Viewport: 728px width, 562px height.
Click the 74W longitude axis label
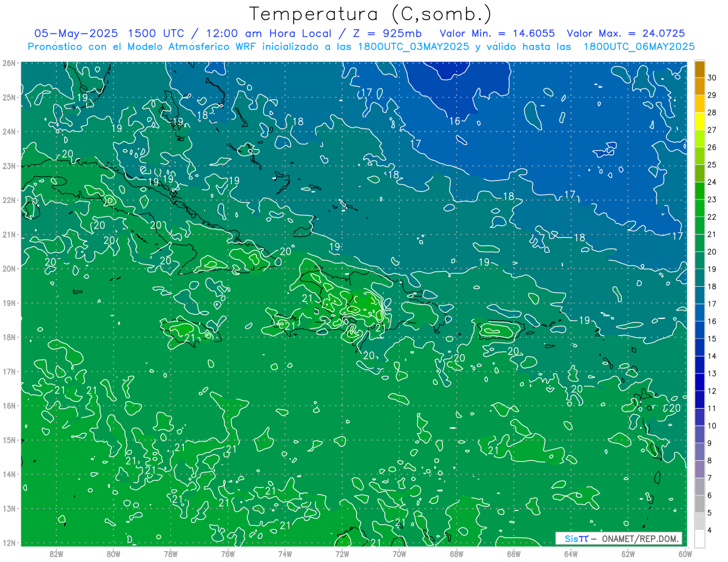(285, 553)
